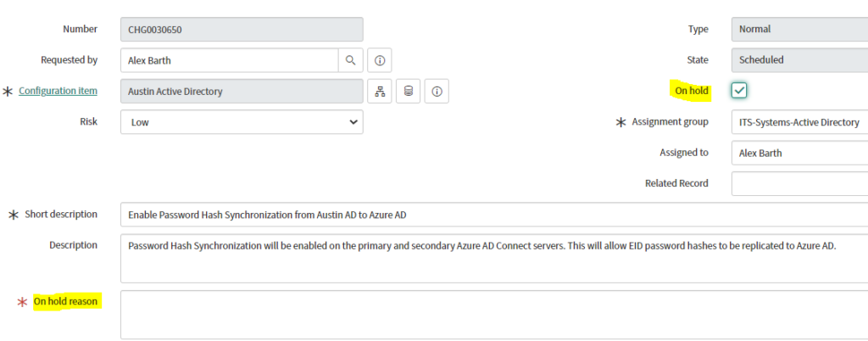Open the dependency map icon for Configuration item

coord(380,92)
